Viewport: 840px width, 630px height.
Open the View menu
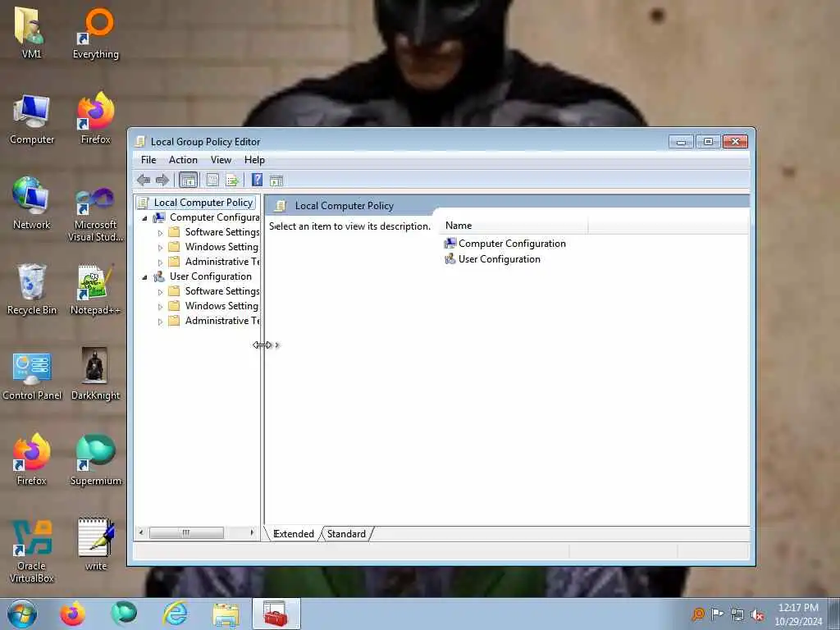click(221, 160)
